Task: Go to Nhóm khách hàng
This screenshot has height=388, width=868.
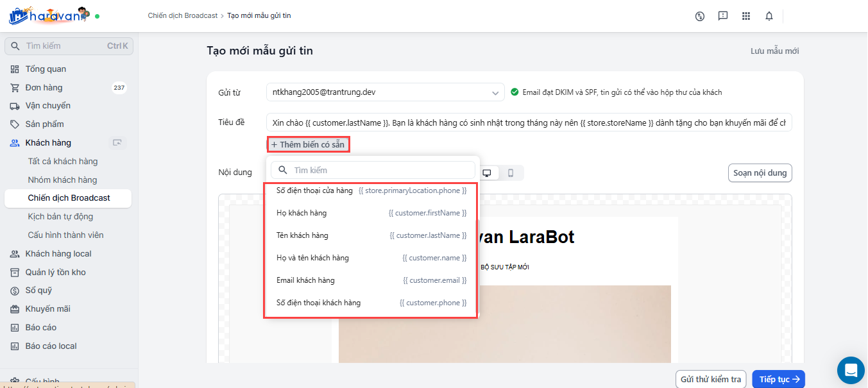Action: pyautogui.click(x=63, y=180)
